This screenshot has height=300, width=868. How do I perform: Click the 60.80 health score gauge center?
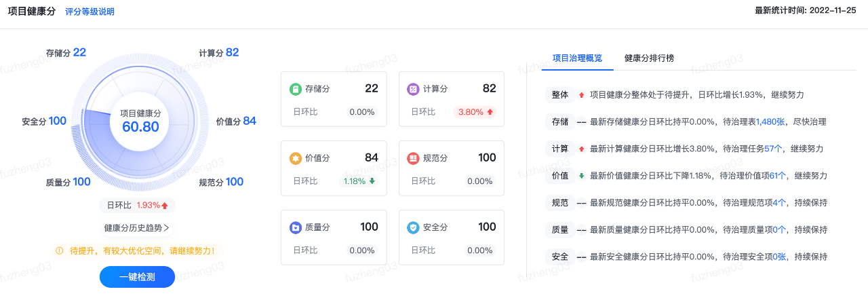[140, 121]
